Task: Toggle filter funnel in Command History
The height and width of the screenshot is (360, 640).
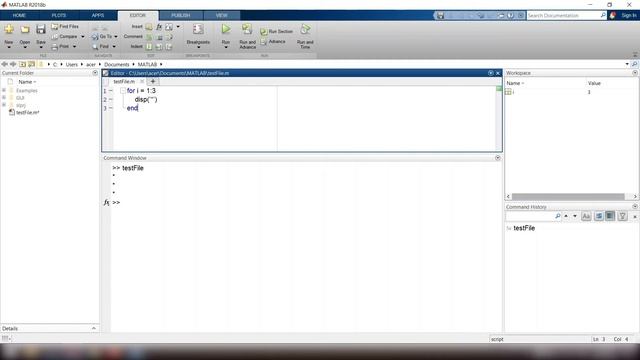Action: tap(622, 216)
